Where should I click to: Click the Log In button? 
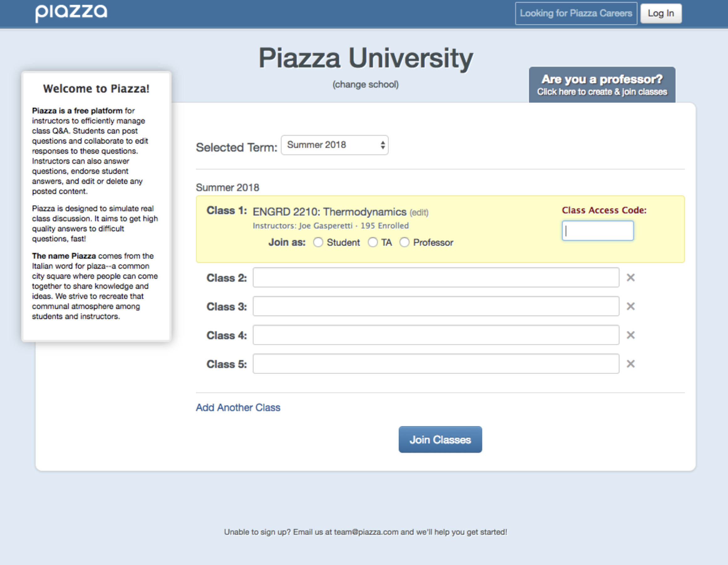click(661, 13)
